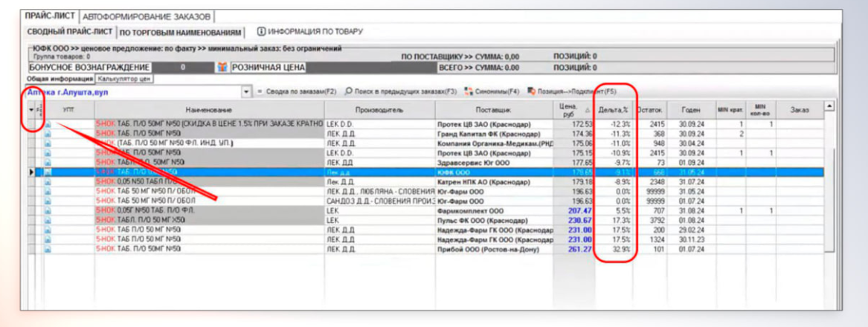Viewport: 868px width, 327px height.
Task: Click the Наименование column header
Action: 209,109
